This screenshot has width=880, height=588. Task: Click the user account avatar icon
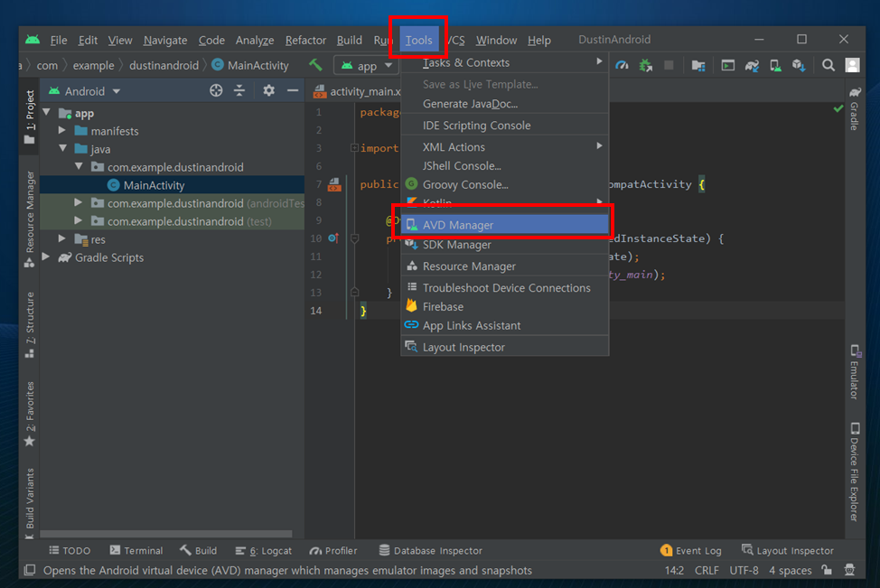coord(852,66)
